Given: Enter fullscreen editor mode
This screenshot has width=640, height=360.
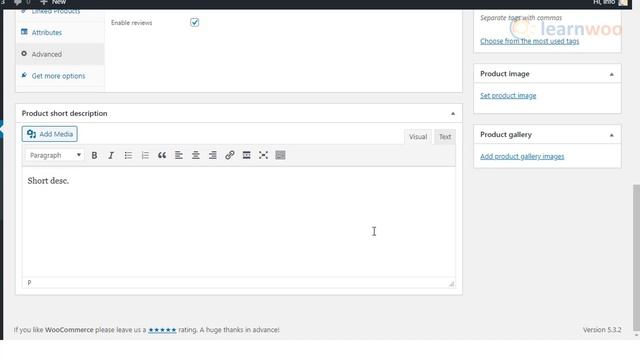Looking at the screenshot, I should coord(263,155).
